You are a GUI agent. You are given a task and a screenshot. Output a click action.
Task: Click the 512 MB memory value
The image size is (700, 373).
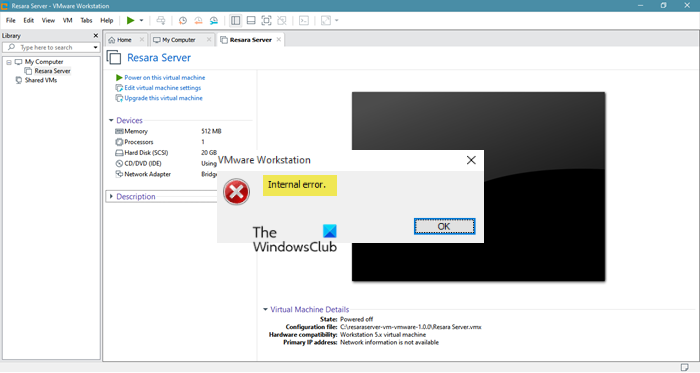tap(211, 131)
